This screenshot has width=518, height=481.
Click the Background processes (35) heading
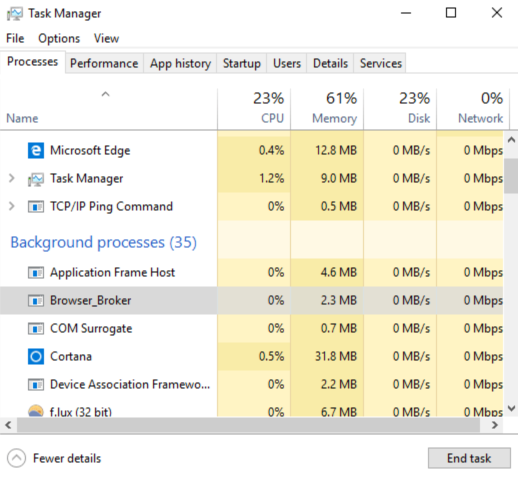(x=104, y=242)
